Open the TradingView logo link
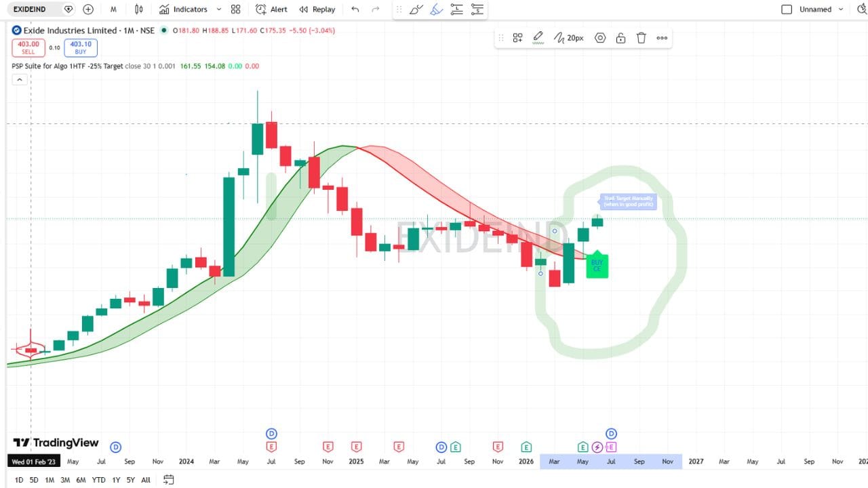The image size is (868, 488). tap(56, 443)
